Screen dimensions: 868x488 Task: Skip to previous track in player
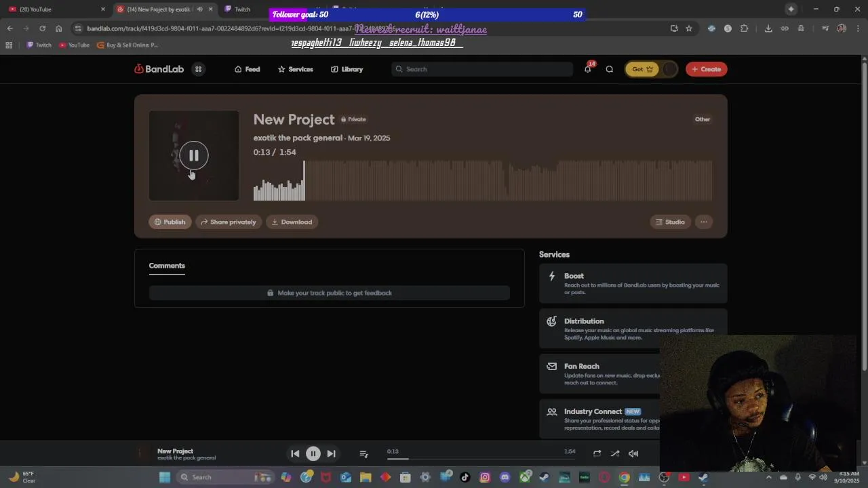point(295,453)
